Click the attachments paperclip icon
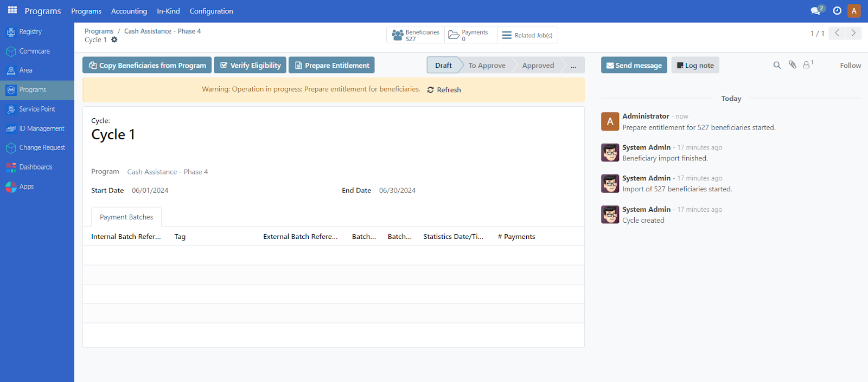Viewport: 868px width, 382px height. (792, 65)
